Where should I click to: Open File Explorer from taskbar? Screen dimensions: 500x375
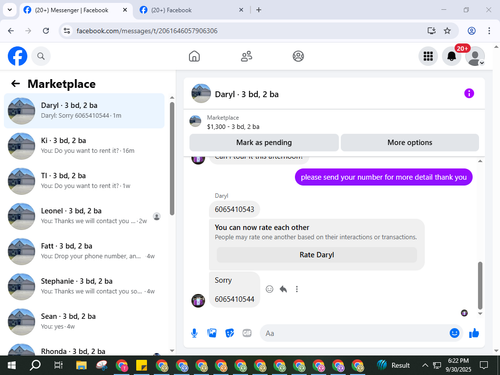(x=81, y=365)
